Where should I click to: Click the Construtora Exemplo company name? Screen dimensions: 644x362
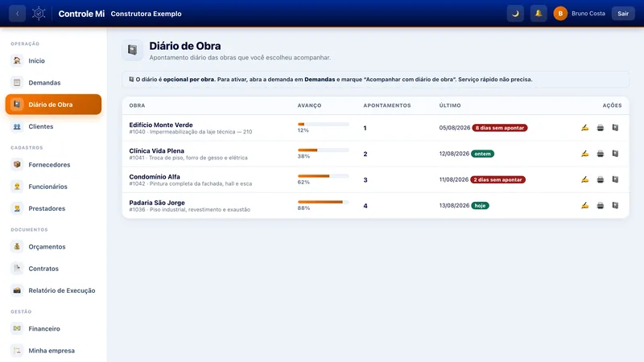pyautogui.click(x=146, y=14)
